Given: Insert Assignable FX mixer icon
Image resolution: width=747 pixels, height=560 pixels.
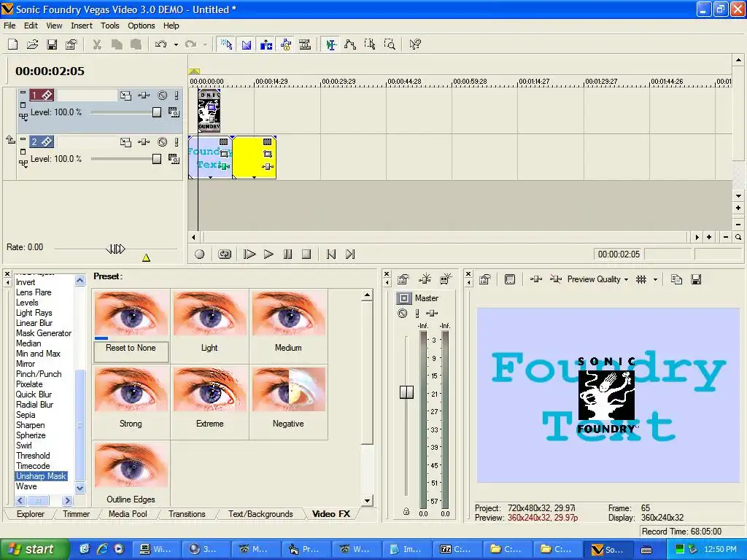Looking at the screenshot, I should (425, 279).
